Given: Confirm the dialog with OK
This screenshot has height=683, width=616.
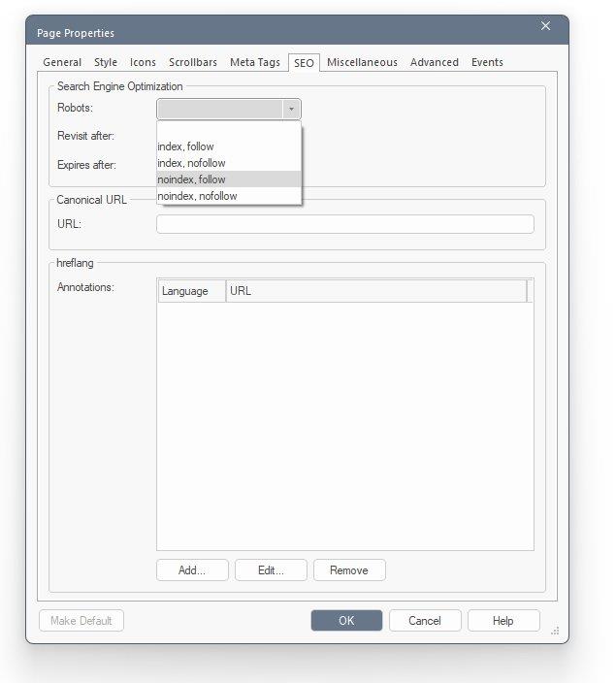Looking at the screenshot, I should click(346, 620).
